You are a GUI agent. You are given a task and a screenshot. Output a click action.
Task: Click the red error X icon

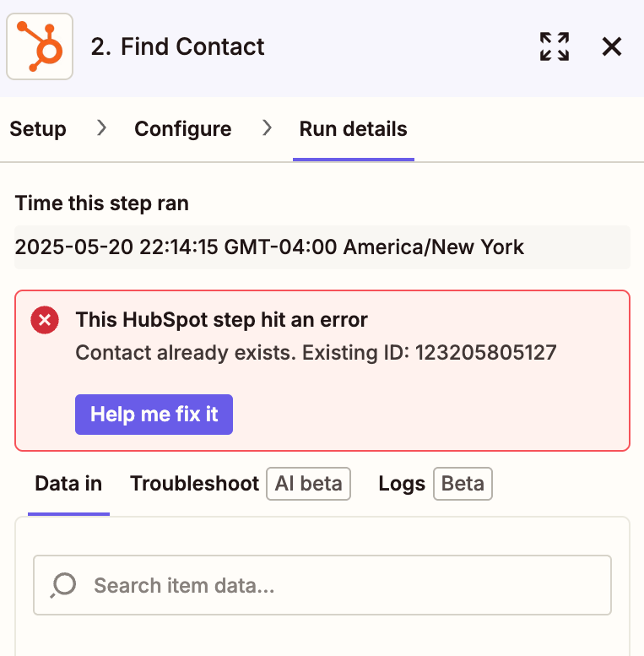[44, 321]
